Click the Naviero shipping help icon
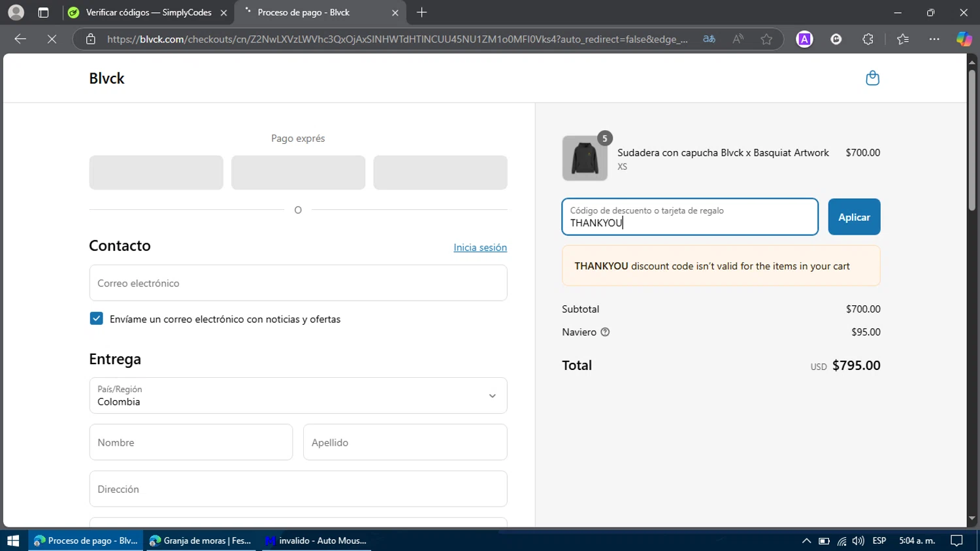Screen dimensions: 980x551 click(x=605, y=332)
